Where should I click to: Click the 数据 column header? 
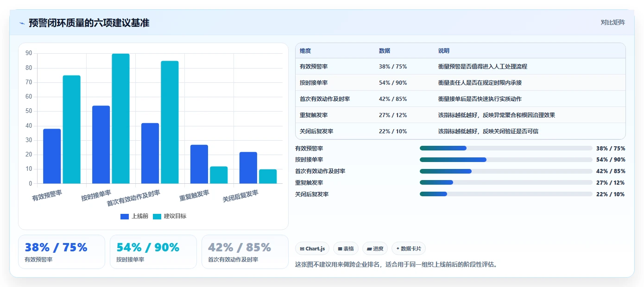[x=385, y=50]
